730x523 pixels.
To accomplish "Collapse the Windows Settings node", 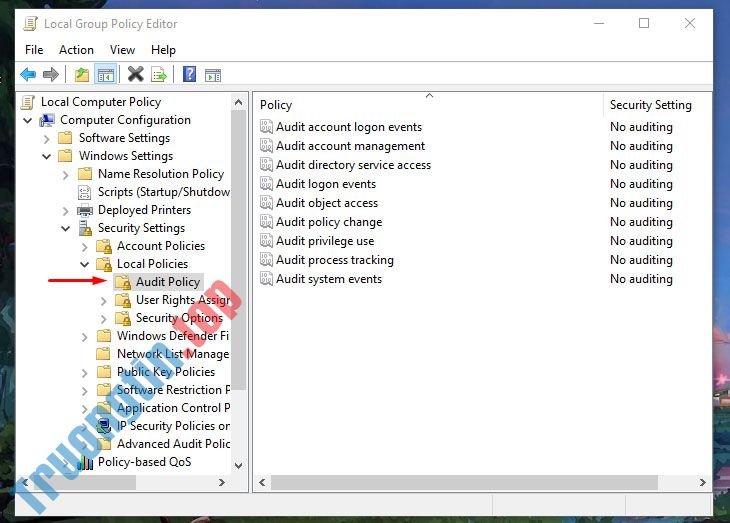I will 47,156.
